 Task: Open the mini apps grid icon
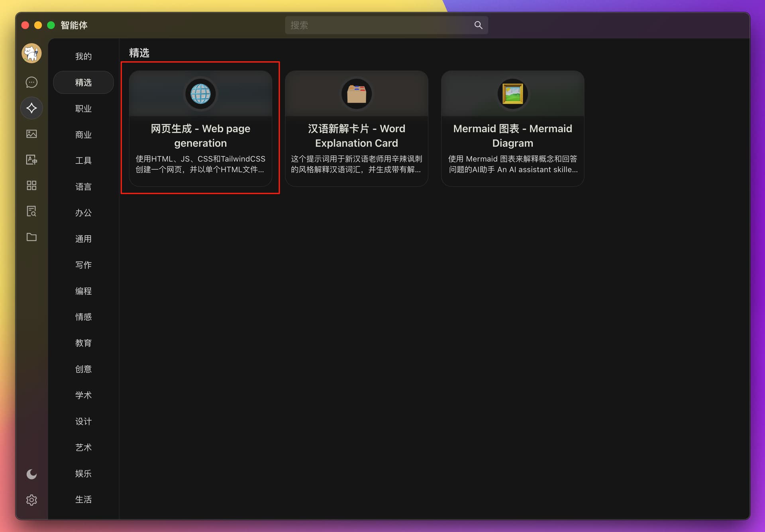(31, 186)
